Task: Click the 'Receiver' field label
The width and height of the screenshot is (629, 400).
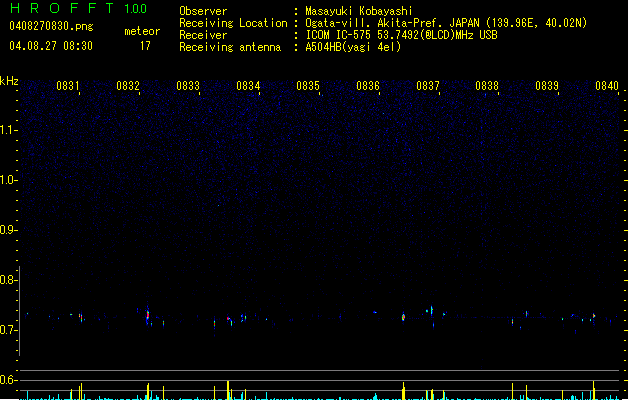Action: coord(203,35)
